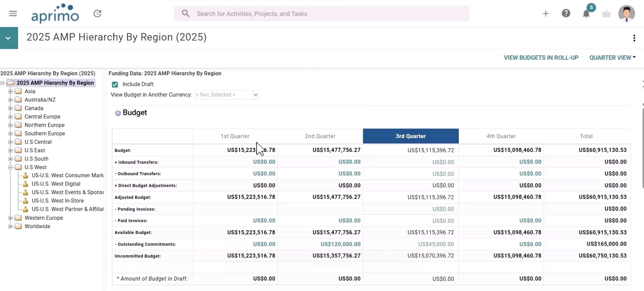Open the page options three-dot menu
This screenshot has height=291, width=644.
pos(634,38)
